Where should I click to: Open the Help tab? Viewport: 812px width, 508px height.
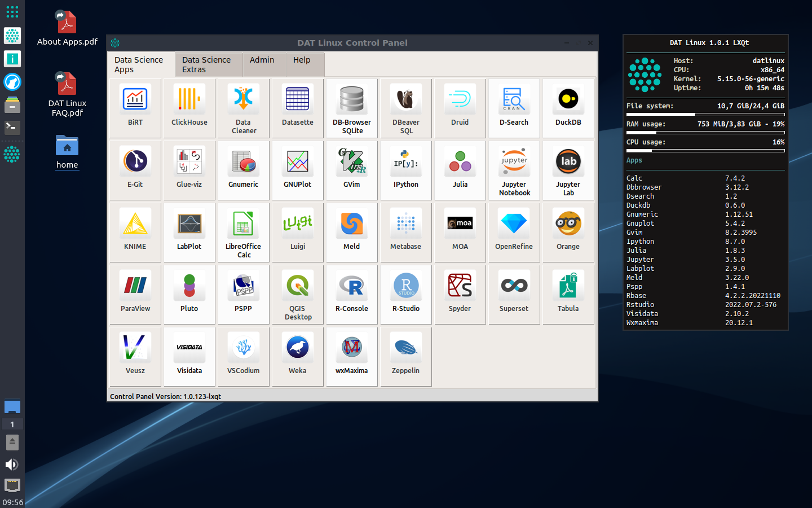305,64
